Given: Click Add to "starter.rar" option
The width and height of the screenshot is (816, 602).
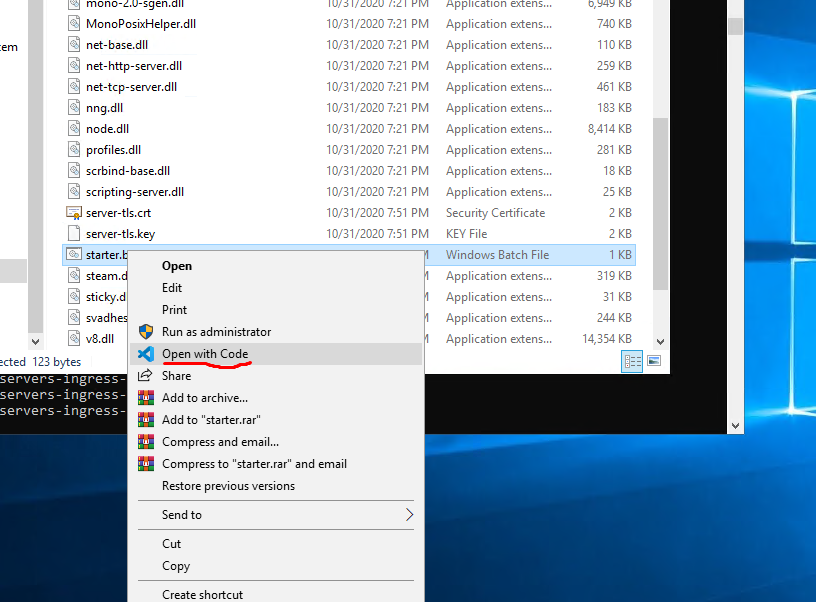Looking at the screenshot, I should click(x=211, y=420).
